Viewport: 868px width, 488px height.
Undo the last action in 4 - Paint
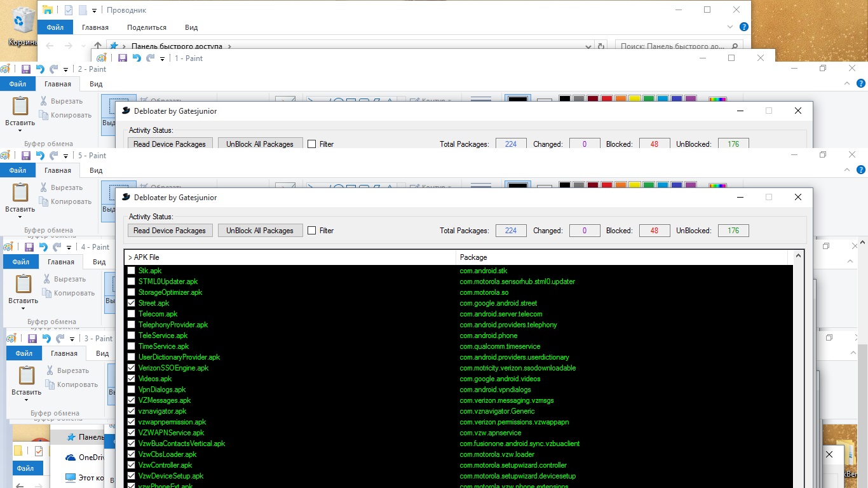coord(44,247)
